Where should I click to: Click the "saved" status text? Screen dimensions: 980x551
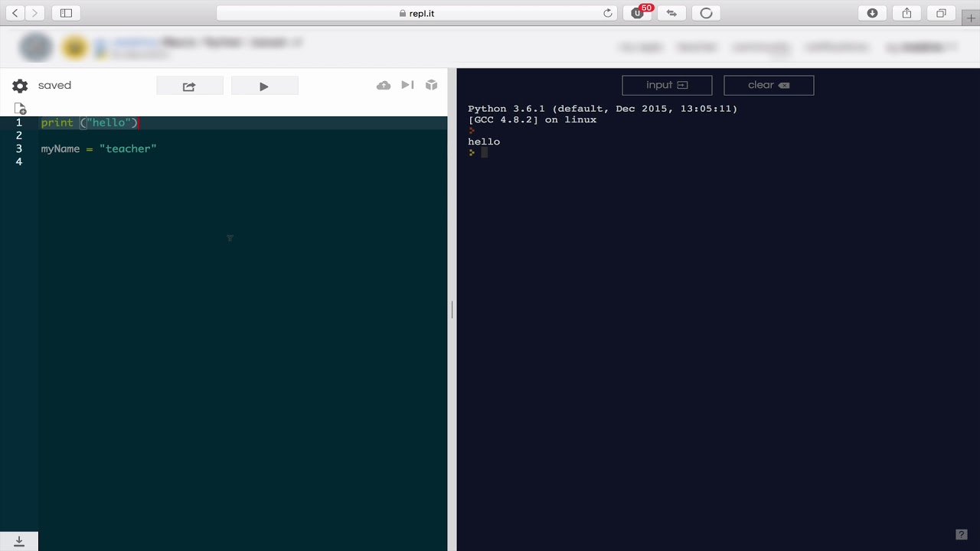tap(54, 85)
